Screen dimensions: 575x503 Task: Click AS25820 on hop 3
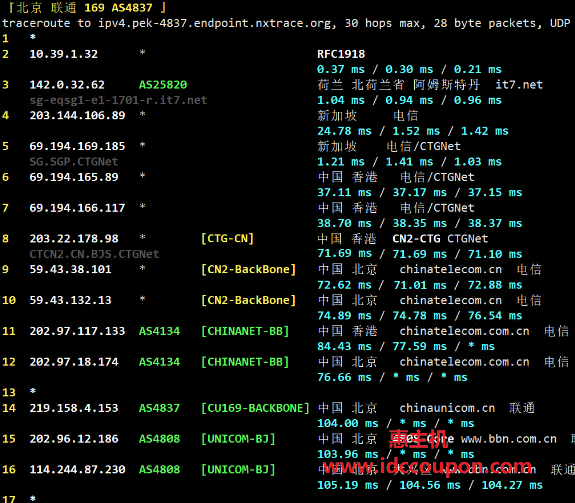163,85
